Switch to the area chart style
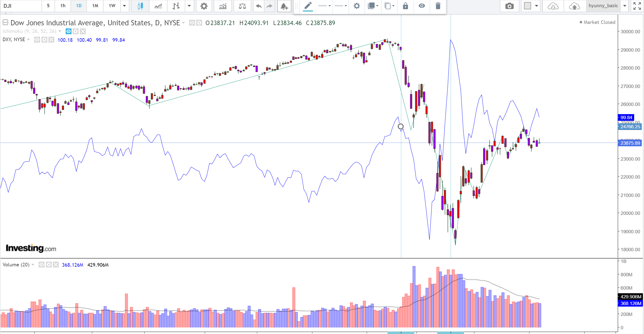Screen dimensions: 644x334 click(158, 6)
